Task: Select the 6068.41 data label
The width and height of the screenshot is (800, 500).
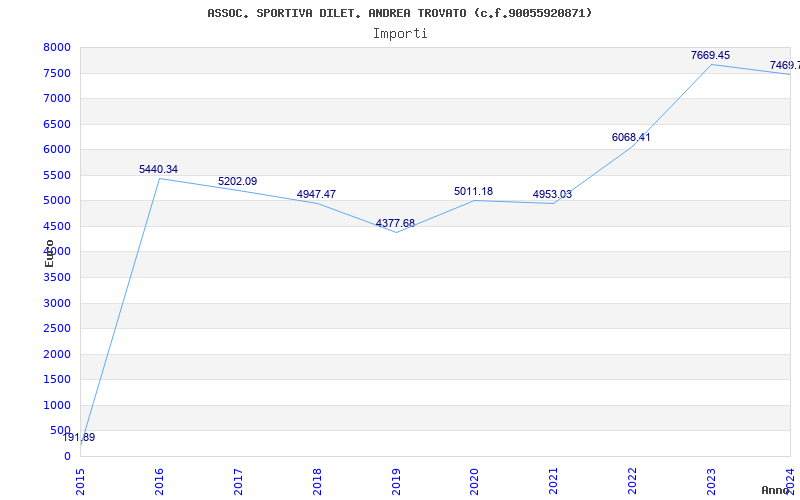Action: coord(631,137)
